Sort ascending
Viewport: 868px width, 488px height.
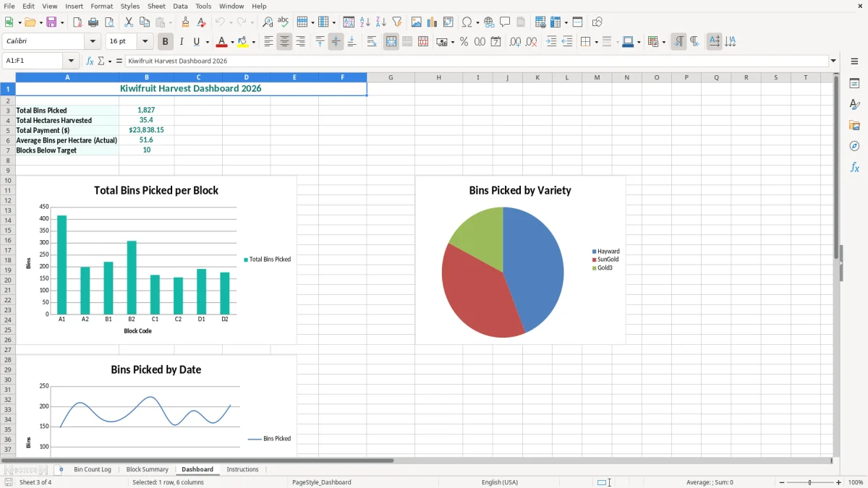click(x=365, y=22)
